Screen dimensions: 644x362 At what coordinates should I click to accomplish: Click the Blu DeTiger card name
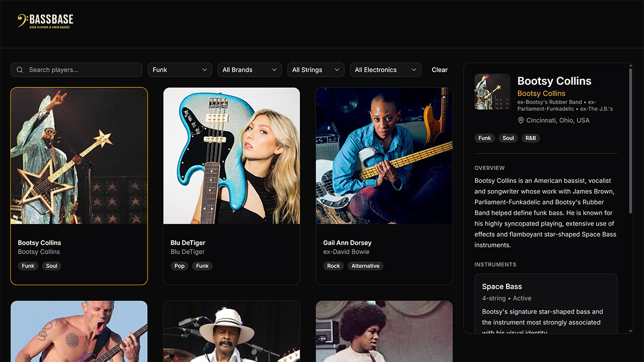(188, 243)
